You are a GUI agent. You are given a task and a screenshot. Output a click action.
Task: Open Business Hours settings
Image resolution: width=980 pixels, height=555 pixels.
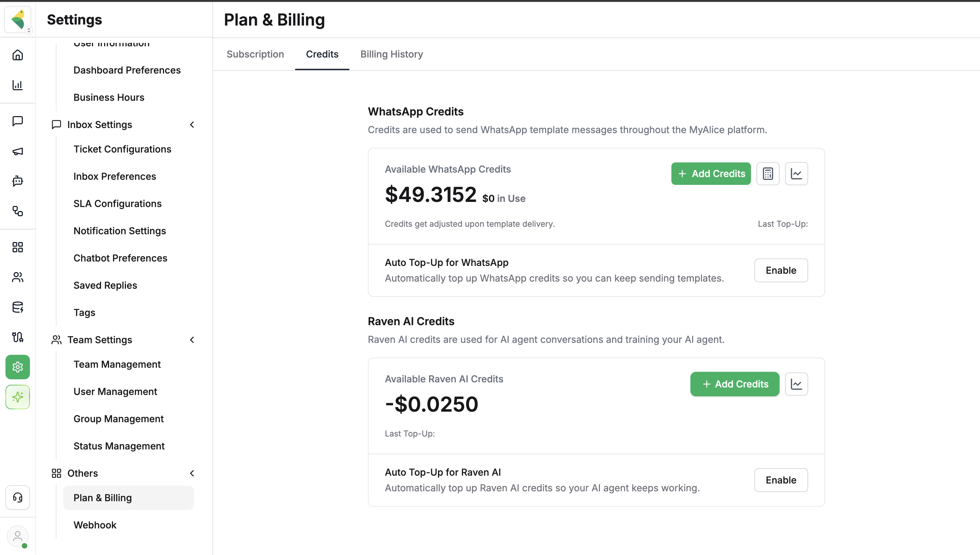pos(109,97)
